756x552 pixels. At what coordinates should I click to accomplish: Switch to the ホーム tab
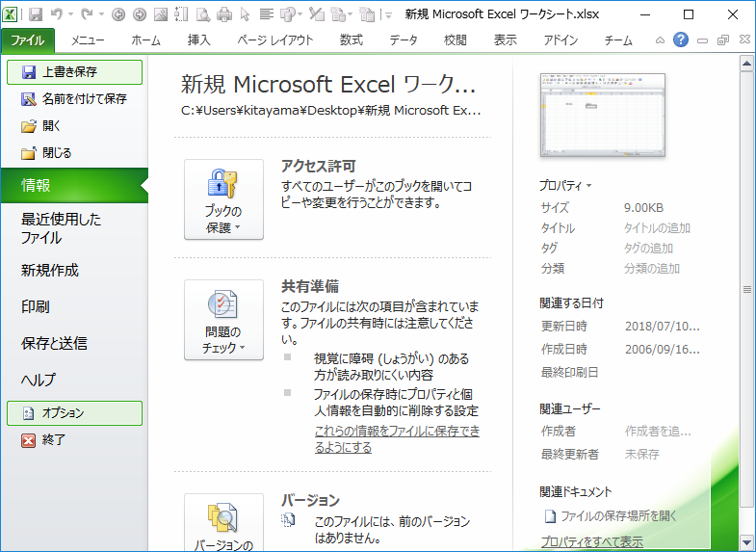click(145, 40)
